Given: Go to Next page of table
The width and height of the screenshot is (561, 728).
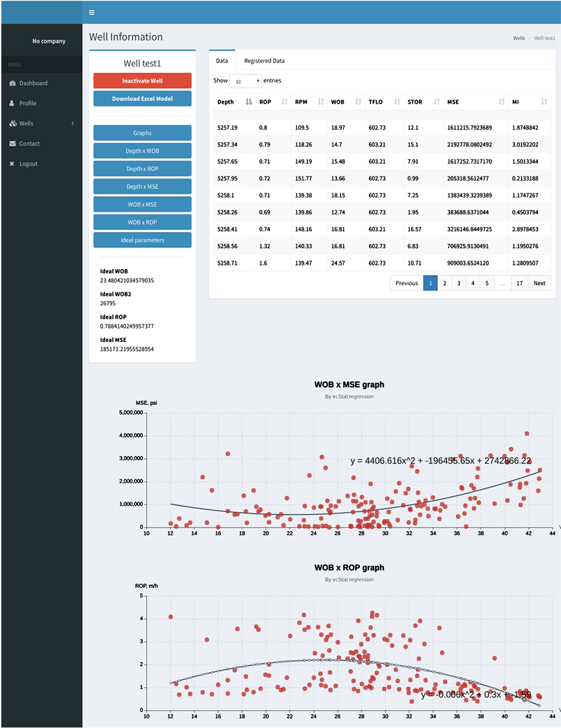Looking at the screenshot, I should coord(539,283).
